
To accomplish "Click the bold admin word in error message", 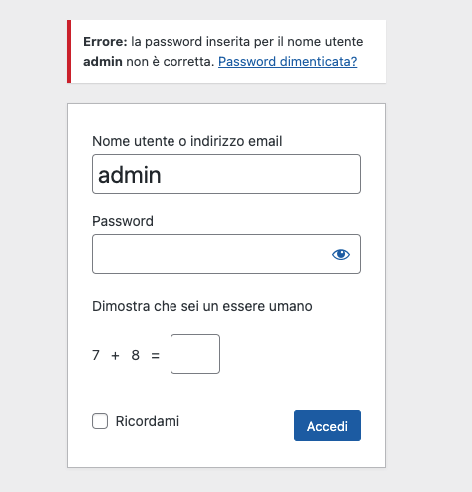I will click(x=103, y=62).
